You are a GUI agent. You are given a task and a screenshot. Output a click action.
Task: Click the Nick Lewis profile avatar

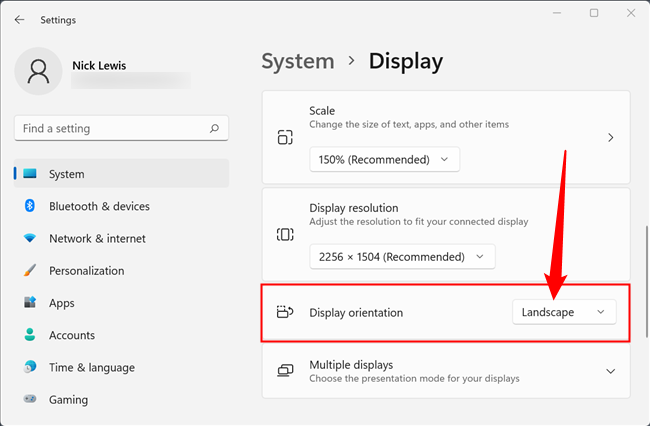pos(39,71)
